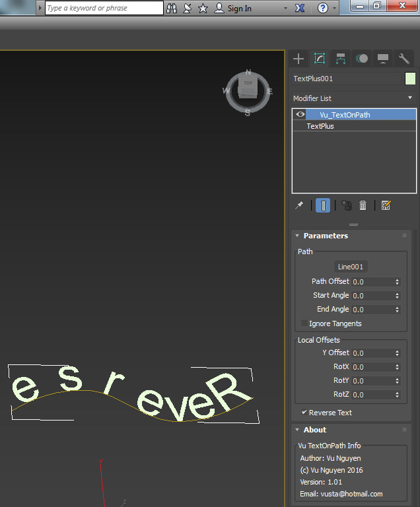The height and width of the screenshot is (507, 420).
Task: Remove modifier with trash icon
Action: pyautogui.click(x=363, y=205)
